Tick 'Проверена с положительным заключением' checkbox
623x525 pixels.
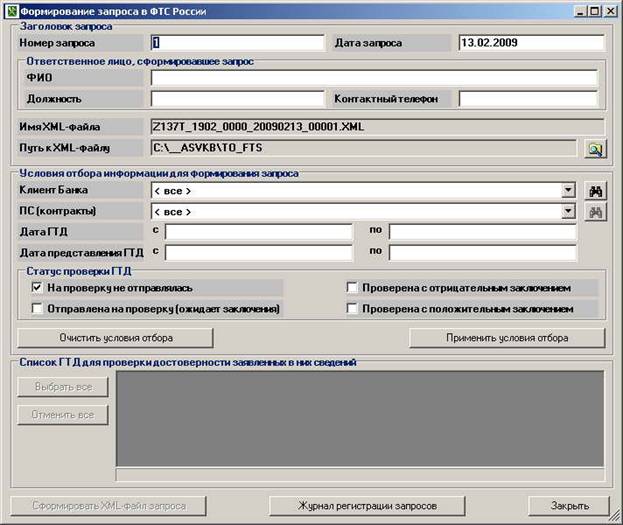coord(352,309)
